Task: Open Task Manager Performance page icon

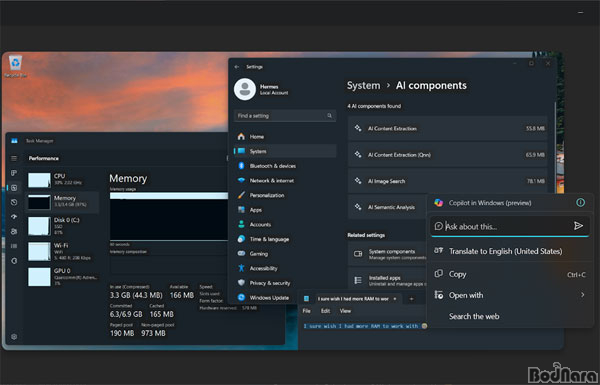Action: [x=14, y=188]
